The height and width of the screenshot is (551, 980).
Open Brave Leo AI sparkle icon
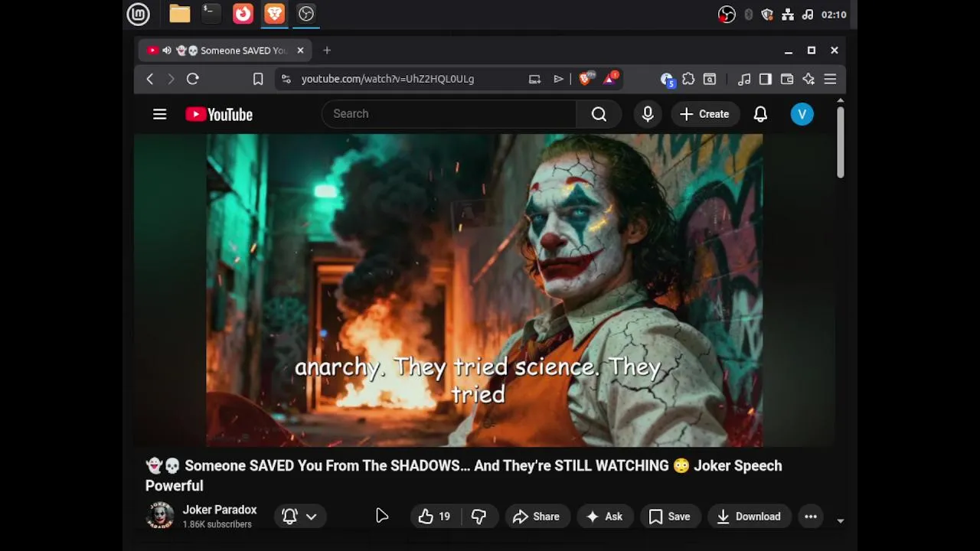808,79
